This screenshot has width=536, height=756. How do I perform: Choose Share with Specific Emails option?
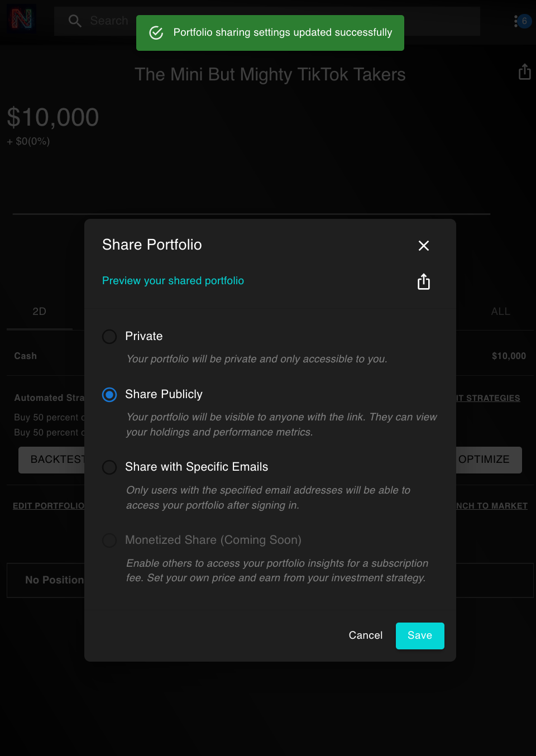(x=109, y=467)
